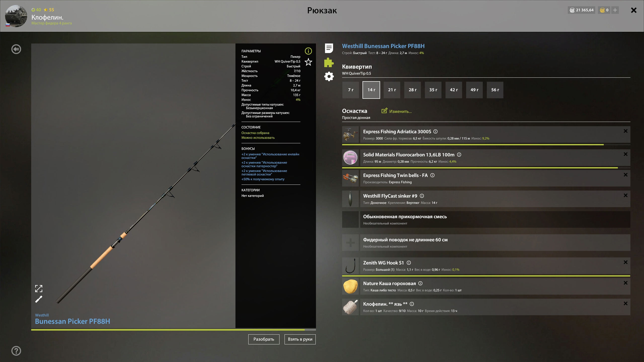Select the 42 г quivertip load
The image size is (644, 362).
[x=454, y=90]
